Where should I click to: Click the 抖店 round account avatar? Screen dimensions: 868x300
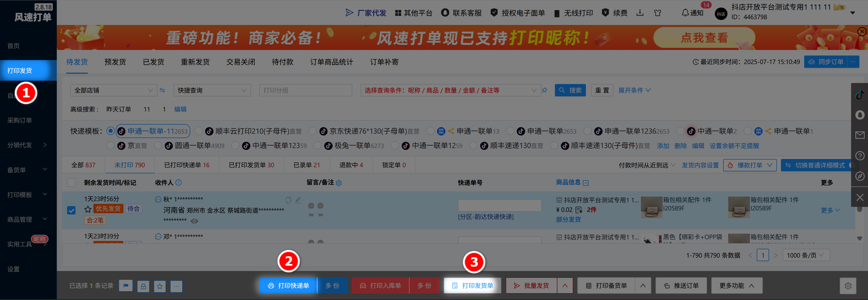(721, 14)
